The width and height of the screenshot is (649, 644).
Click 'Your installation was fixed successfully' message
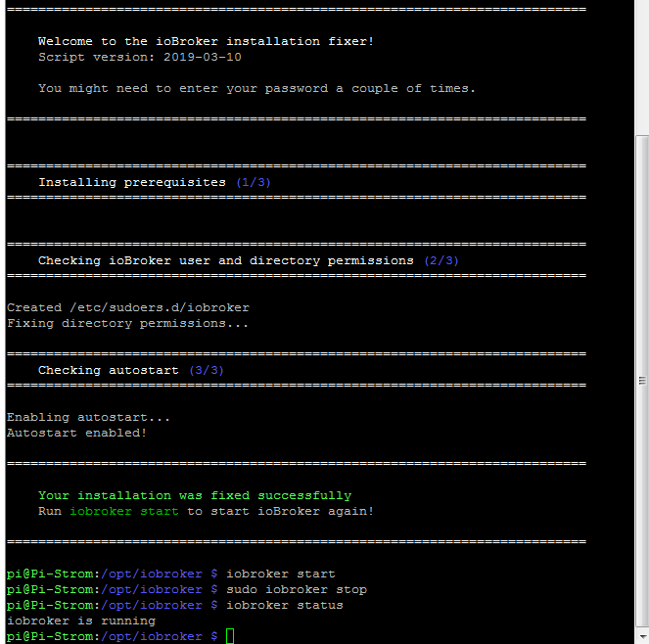[x=195, y=495]
